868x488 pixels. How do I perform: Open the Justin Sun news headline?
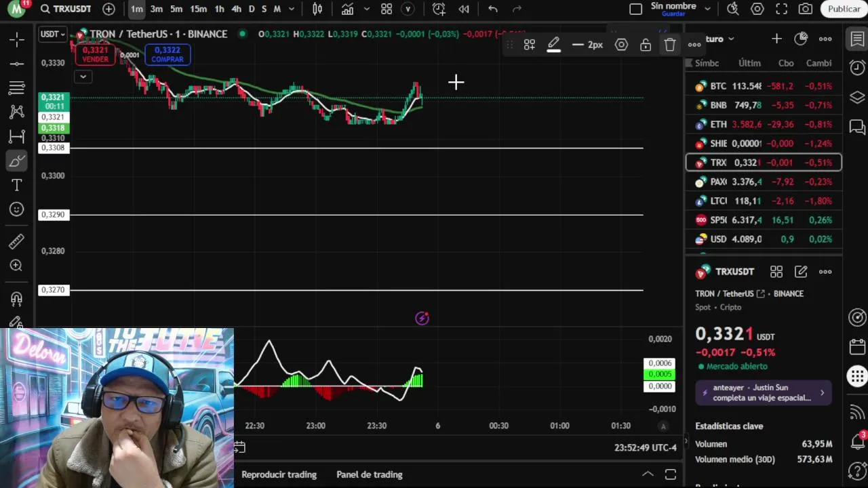click(764, 392)
